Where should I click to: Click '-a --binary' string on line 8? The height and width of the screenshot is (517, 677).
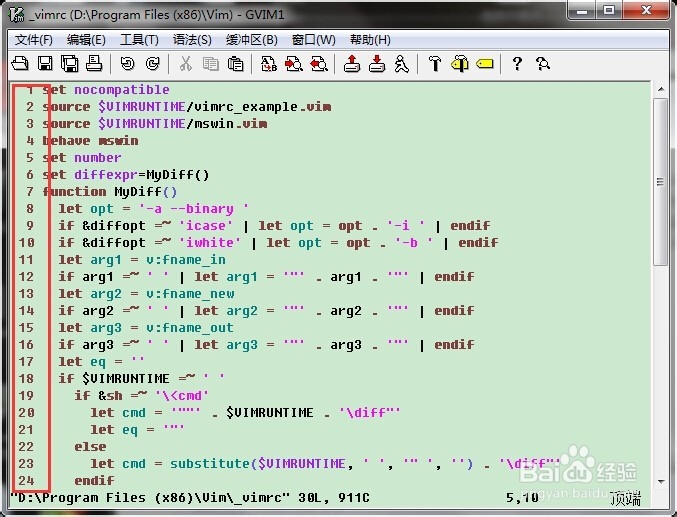tap(194, 209)
